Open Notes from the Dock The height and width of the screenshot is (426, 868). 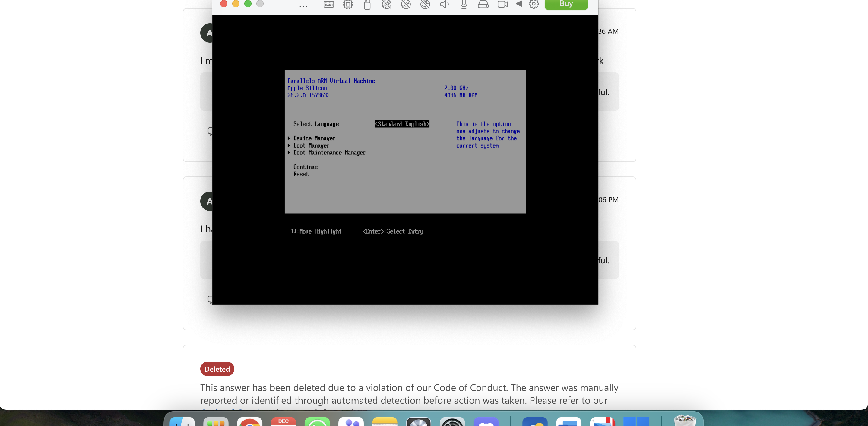tap(385, 421)
